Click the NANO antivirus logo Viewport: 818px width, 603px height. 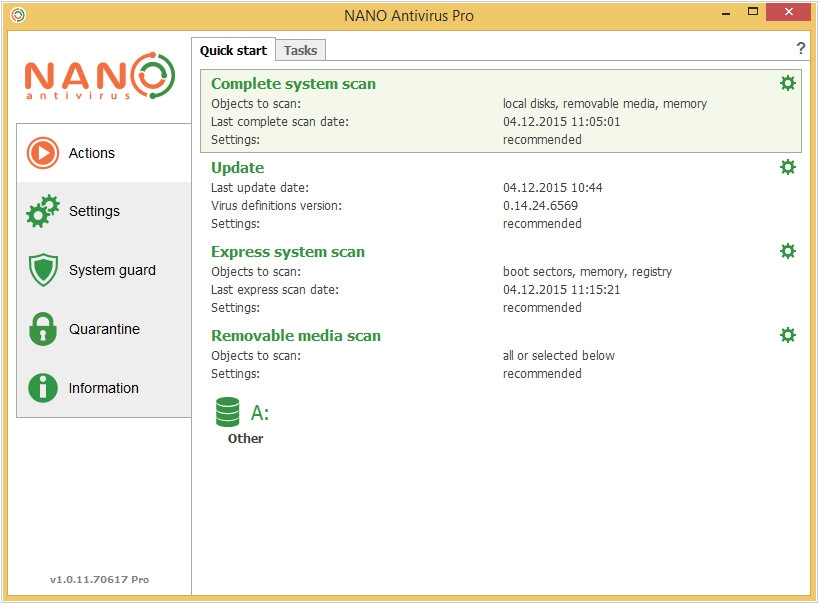pyautogui.click(x=100, y=76)
